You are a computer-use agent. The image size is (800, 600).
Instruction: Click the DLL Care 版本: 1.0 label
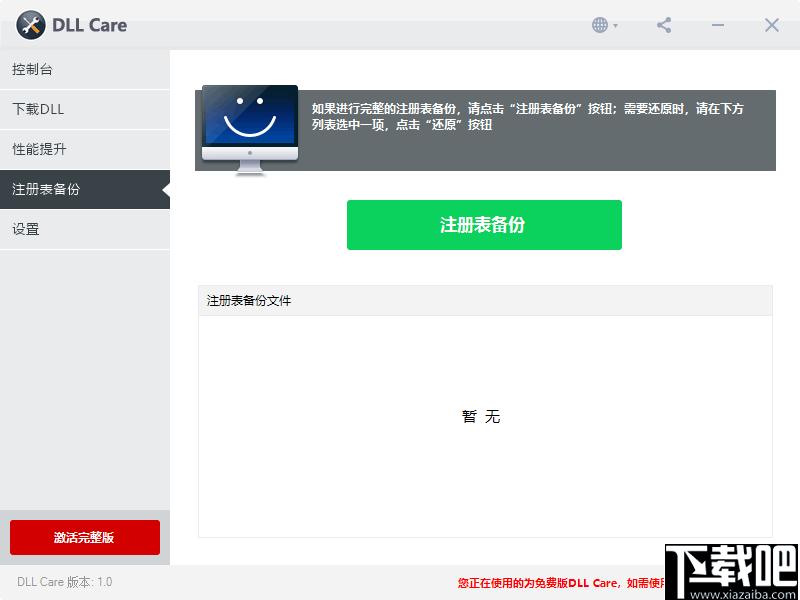click(65, 582)
